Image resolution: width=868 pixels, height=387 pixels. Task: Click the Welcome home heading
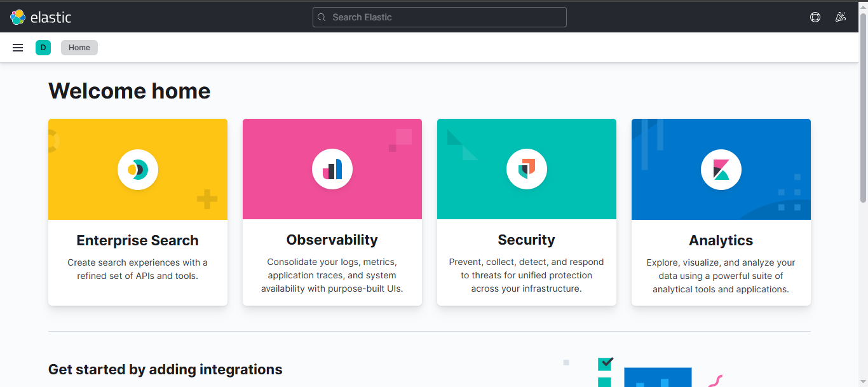coord(130,91)
